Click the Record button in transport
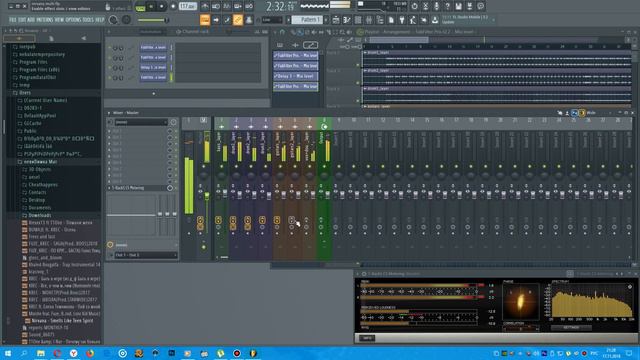 [173, 7]
